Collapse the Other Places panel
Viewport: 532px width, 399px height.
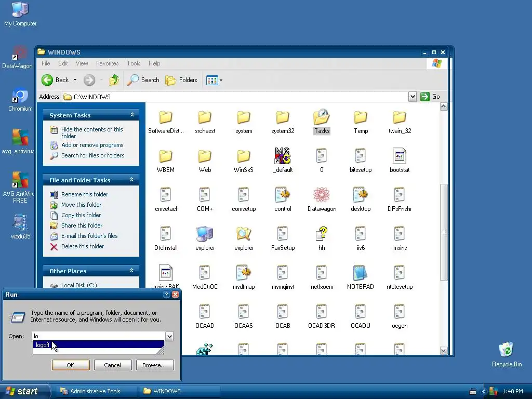(x=132, y=271)
